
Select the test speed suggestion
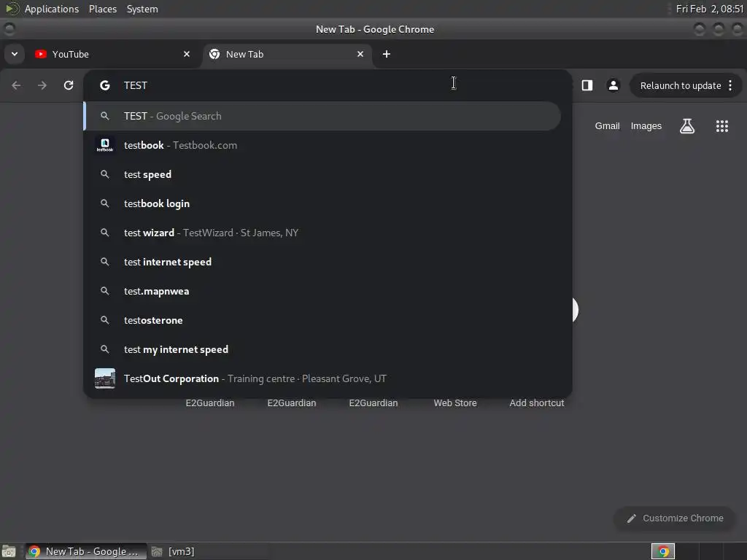322,174
